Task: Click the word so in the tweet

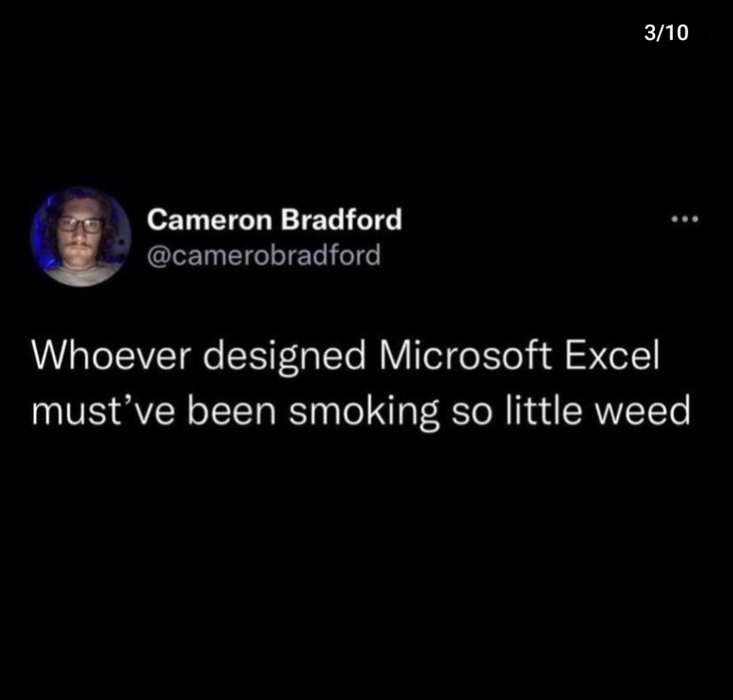Action: (x=472, y=413)
